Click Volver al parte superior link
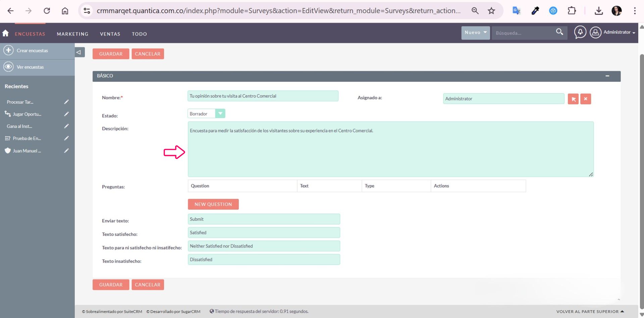This screenshot has width=644, height=318. point(590,312)
